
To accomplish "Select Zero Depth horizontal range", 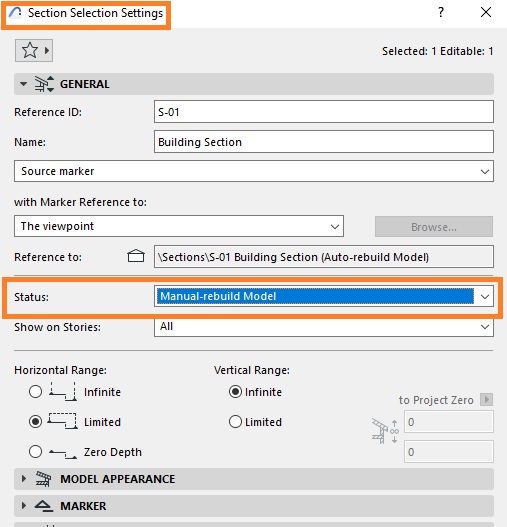I will (35, 451).
